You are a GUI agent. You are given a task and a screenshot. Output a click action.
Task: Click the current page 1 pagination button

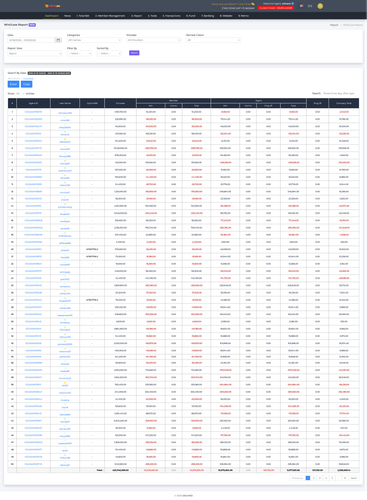coord(308,478)
